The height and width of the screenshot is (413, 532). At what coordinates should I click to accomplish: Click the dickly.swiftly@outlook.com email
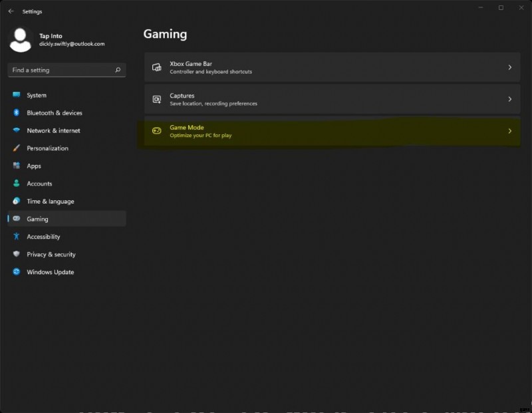[72, 44]
